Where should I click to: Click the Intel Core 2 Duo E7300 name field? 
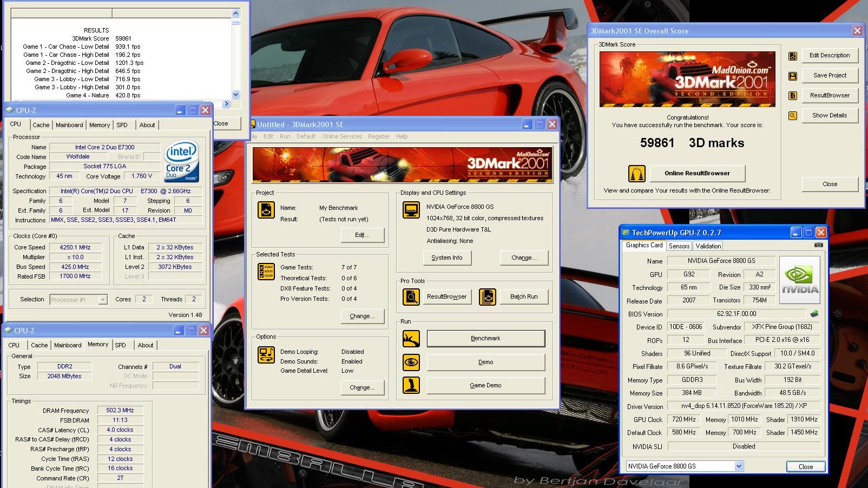(x=105, y=147)
